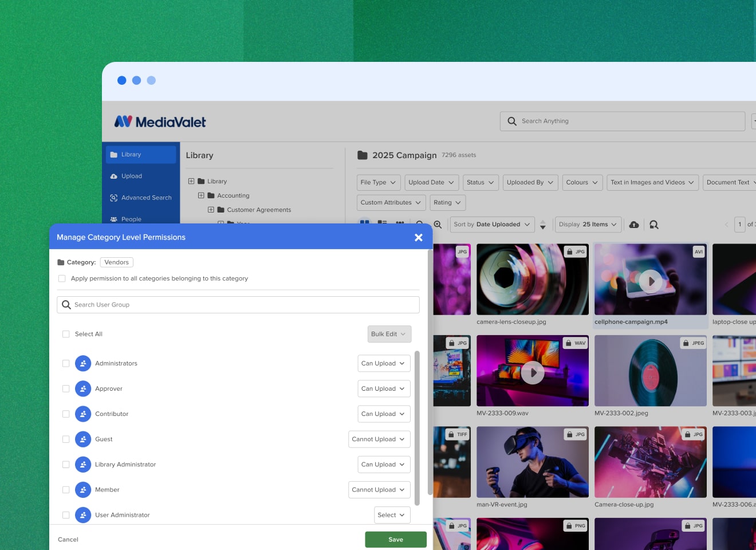Expand the Accounting tree node

201,195
